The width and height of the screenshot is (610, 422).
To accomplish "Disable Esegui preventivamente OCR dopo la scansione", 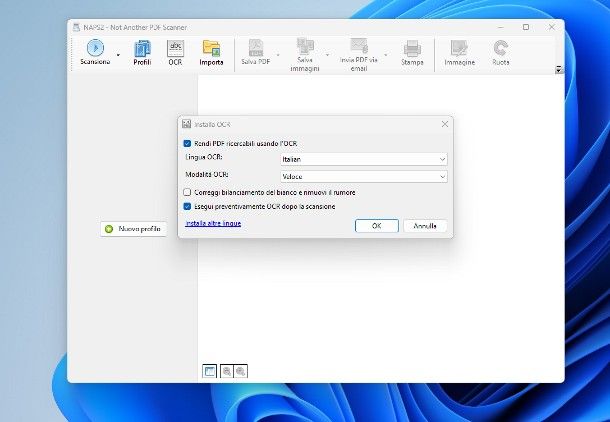I will click(x=187, y=206).
